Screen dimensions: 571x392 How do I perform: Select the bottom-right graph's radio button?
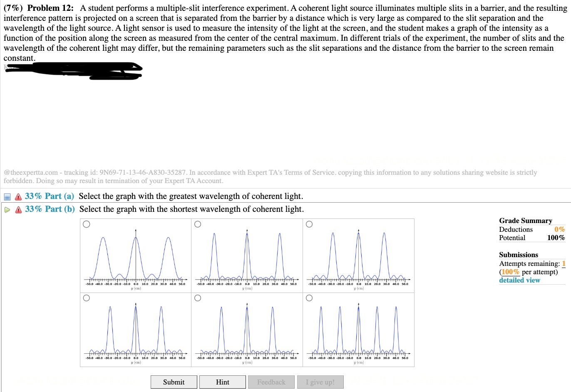coord(308,298)
